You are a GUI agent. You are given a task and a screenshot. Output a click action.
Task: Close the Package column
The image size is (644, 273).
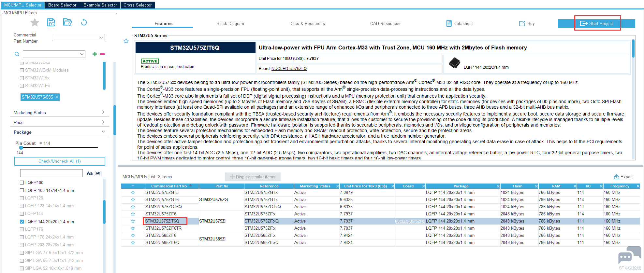[498, 186]
